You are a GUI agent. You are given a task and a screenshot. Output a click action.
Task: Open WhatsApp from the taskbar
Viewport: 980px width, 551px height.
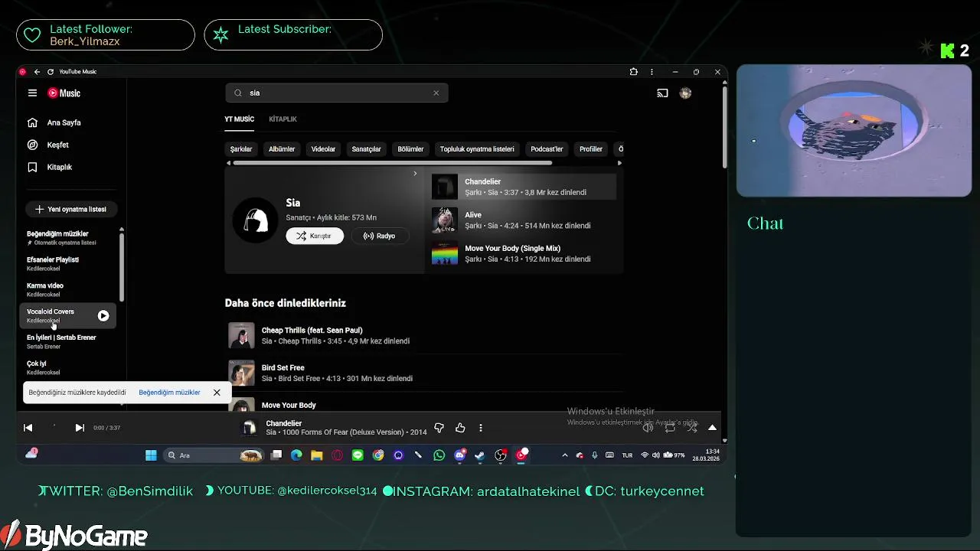pyautogui.click(x=439, y=455)
